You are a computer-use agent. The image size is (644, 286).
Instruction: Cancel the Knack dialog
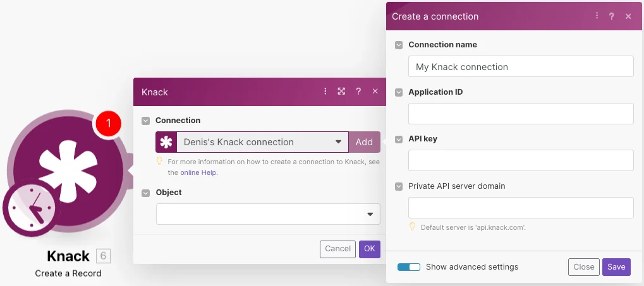337,249
